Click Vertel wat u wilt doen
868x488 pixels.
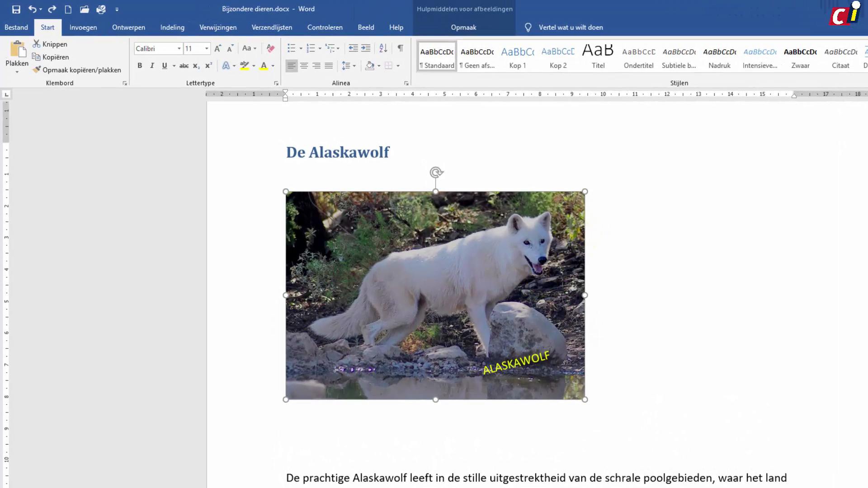[571, 27]
